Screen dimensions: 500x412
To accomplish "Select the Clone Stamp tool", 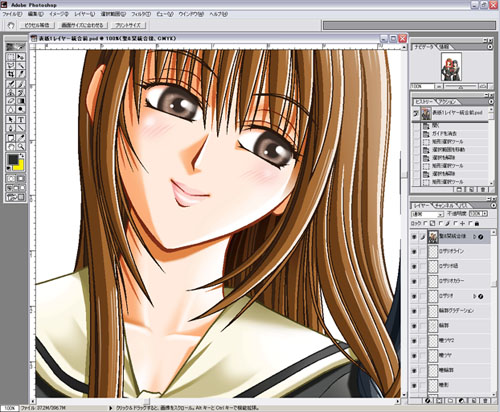I will tap(11, 92).
